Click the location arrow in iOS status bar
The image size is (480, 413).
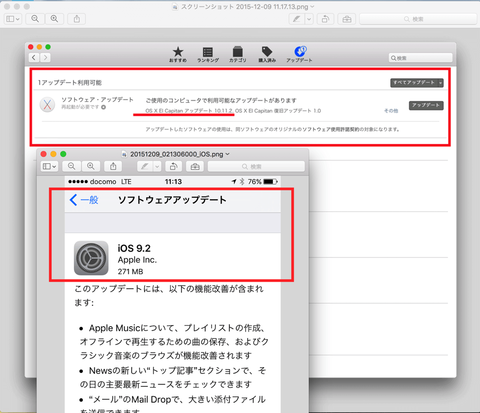pos(234,182)
